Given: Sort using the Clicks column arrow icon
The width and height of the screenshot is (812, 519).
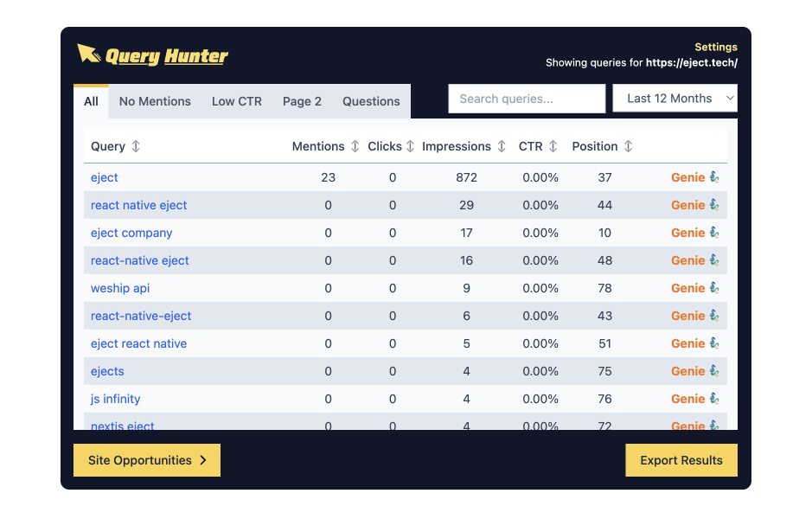Looking at the screenshot, I should (410, 146).
